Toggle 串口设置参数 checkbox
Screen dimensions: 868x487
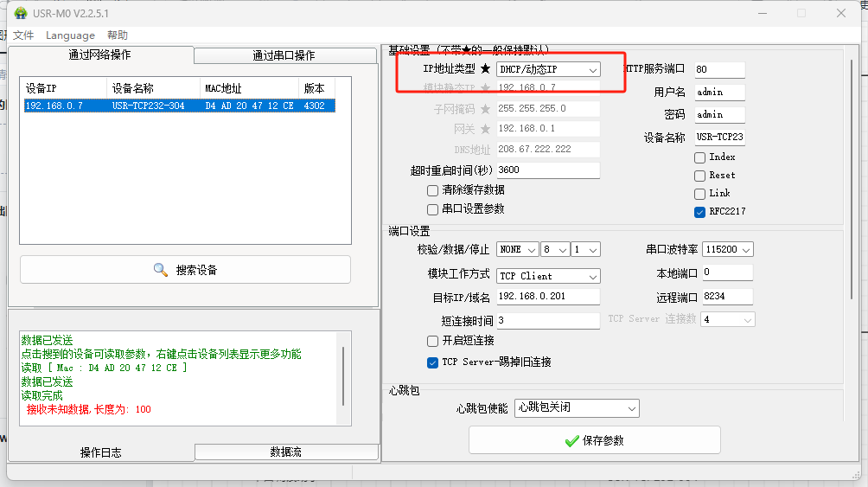click(x=432, y=209)
